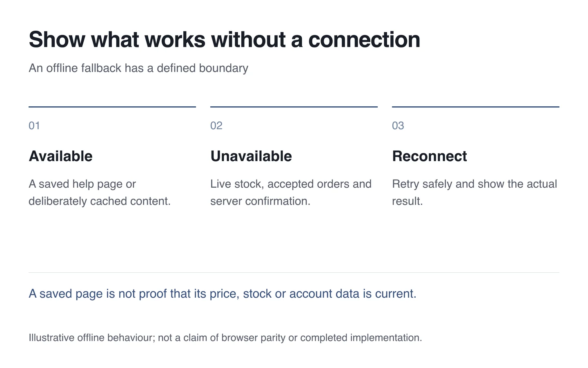Click the 02 step number

[216, 126]
